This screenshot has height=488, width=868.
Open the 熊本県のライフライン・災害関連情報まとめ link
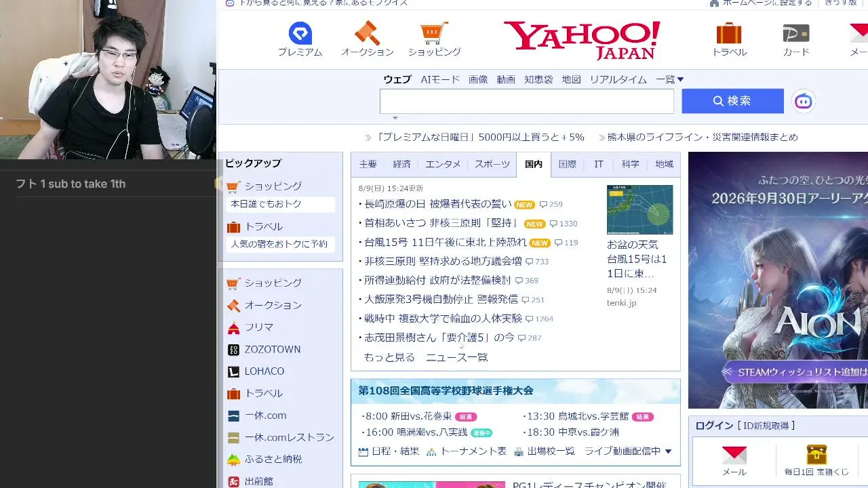pyautogui.click(x=703, y=137)
